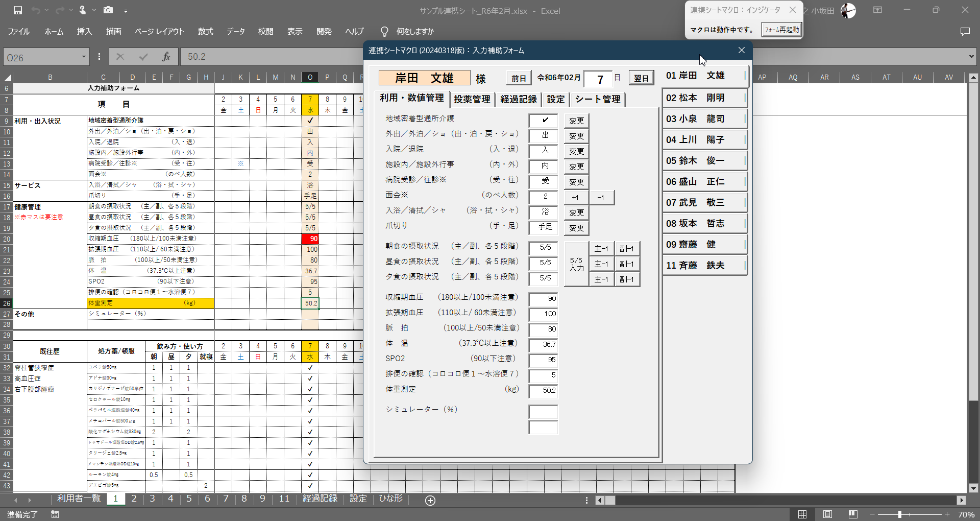Open Customize Quick Access Toolbar dropdown
The height and width of the screenshot is (521, 980).
point(126,10)
